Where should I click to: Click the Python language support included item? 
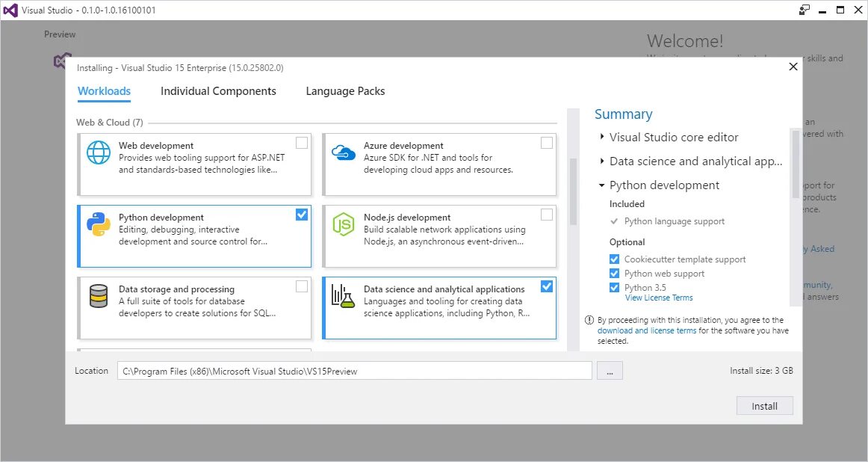[x=675, y=221]
